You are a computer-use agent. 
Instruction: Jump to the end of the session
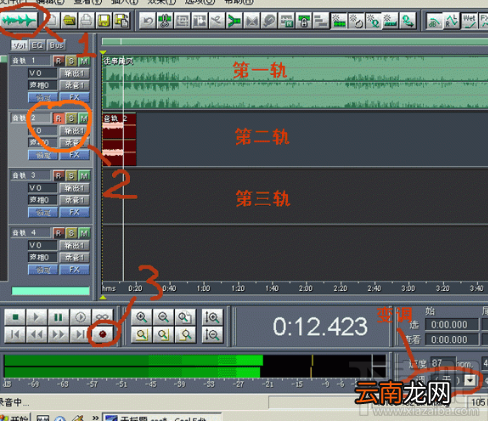[80, 334]
